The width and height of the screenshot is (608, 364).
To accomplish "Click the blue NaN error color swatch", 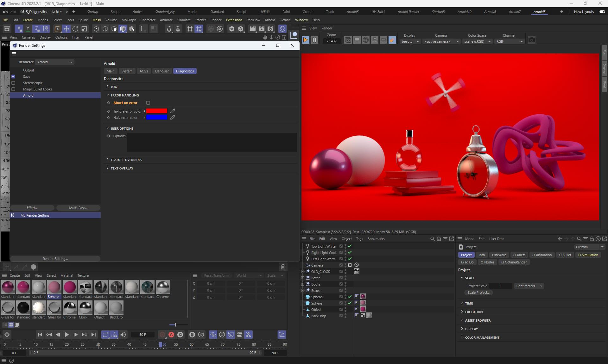I will [156, 118].
